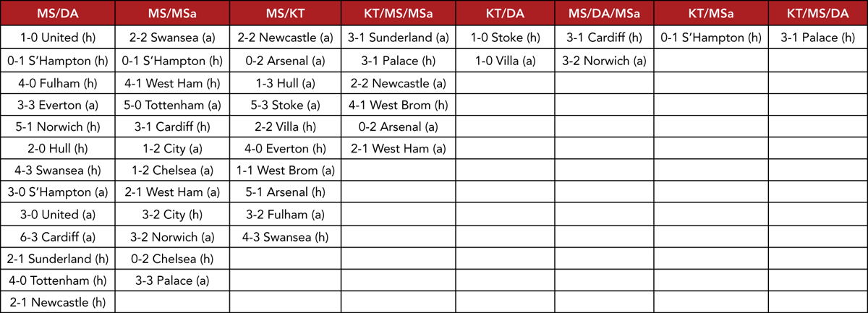This screenshot has height=313, width=868.
Task: Select the KT/MS/MSa column header
Action: (398, 14)
